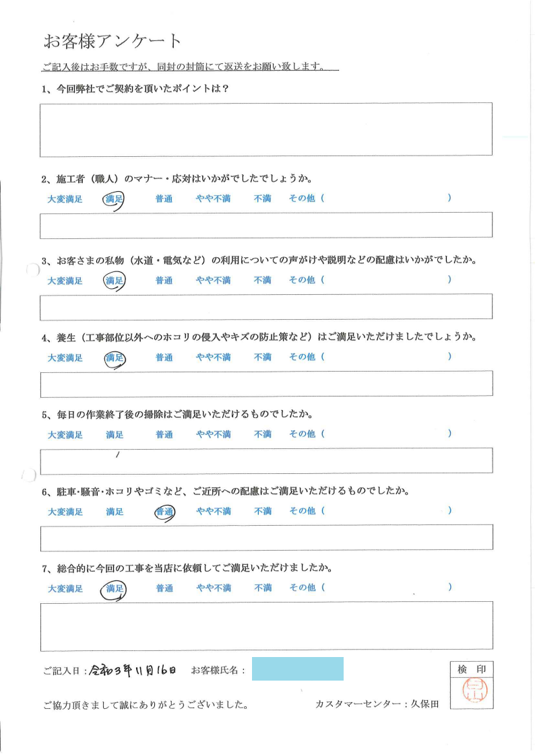Click the カスタマーセンター：久保田 text
This screenshot has width=535, height=756.
(x=376, y=704)
